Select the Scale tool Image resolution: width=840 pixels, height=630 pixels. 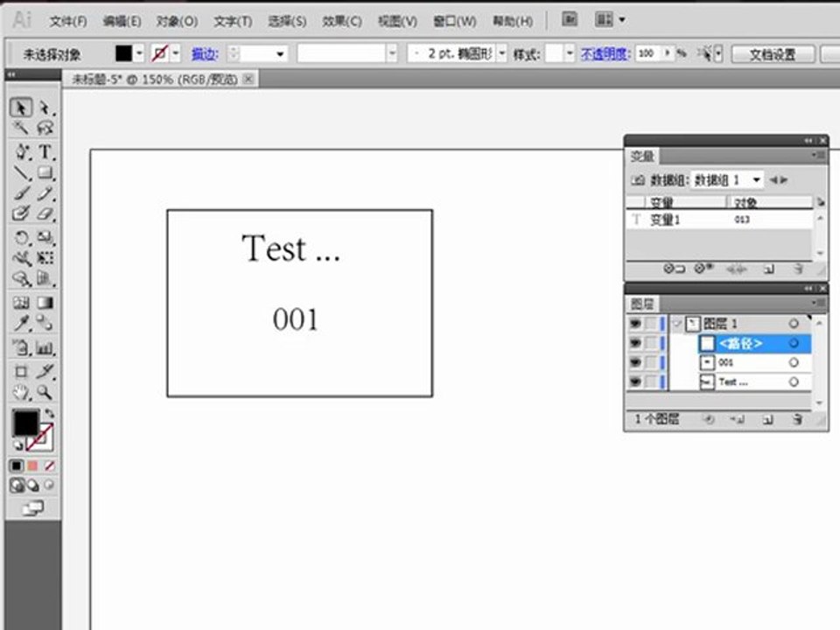(45, 237)
